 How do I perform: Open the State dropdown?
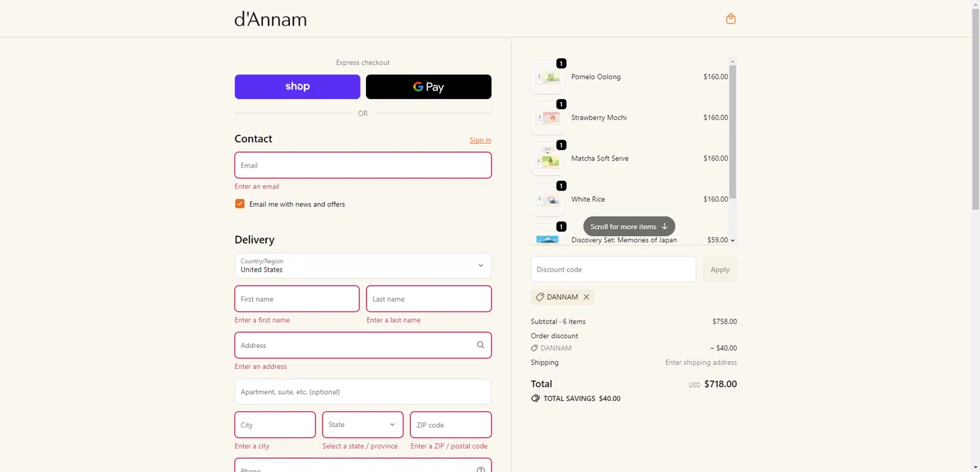pos(363,425)
